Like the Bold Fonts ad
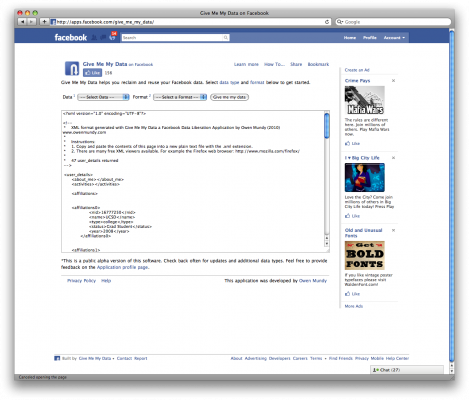 352,294
